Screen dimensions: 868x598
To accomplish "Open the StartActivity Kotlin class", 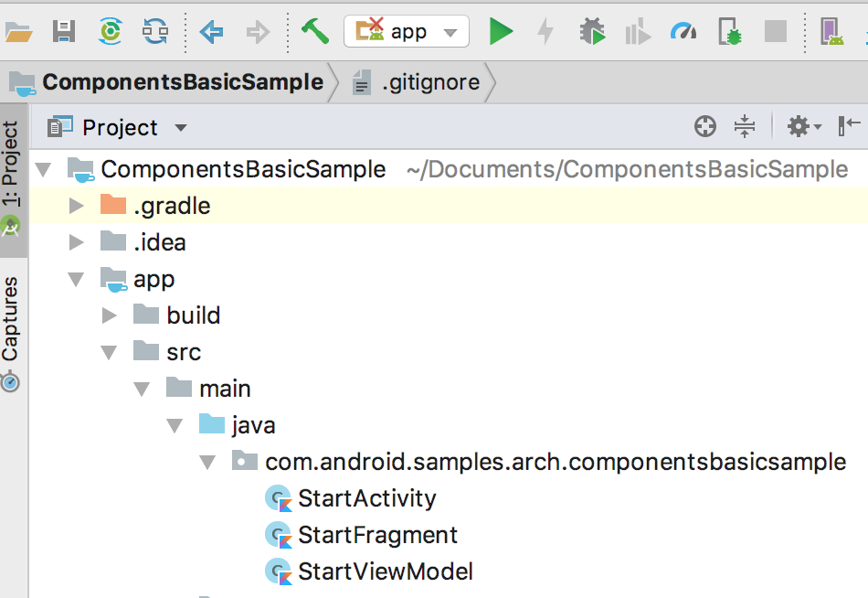I will (449, 498).
